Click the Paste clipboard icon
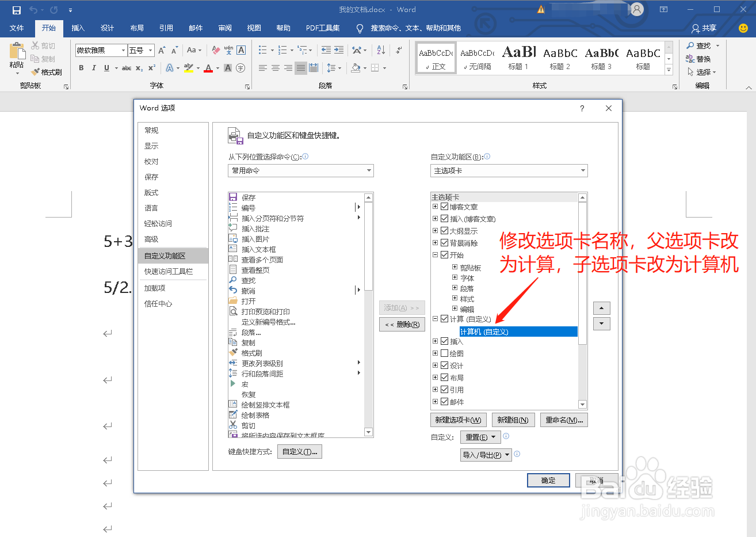 click(x=17, y=51)
